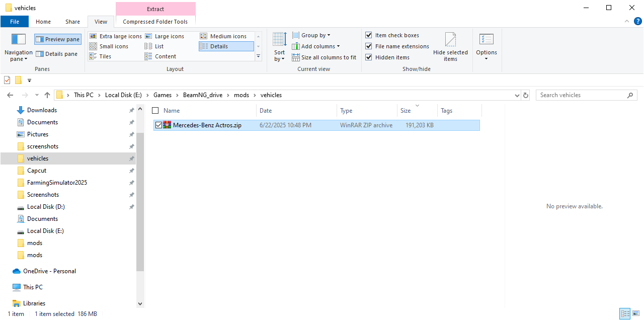Click the Properties quick access icon
Image resolution: width=644 pixels, height=320 pixels.
click(x=7, y=80)
